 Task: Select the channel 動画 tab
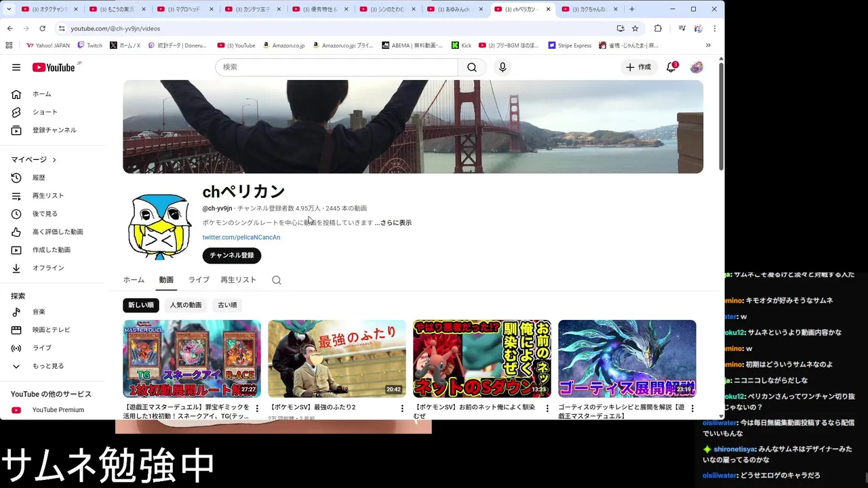coord(166,280)
